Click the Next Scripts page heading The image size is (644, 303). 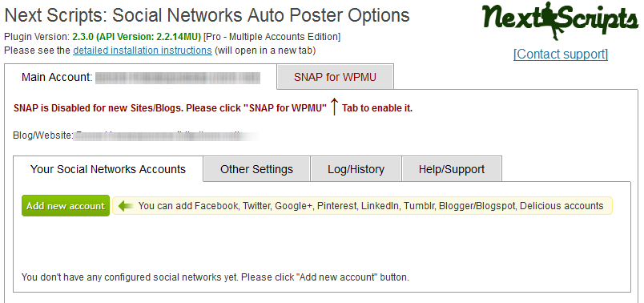(207, 15)
